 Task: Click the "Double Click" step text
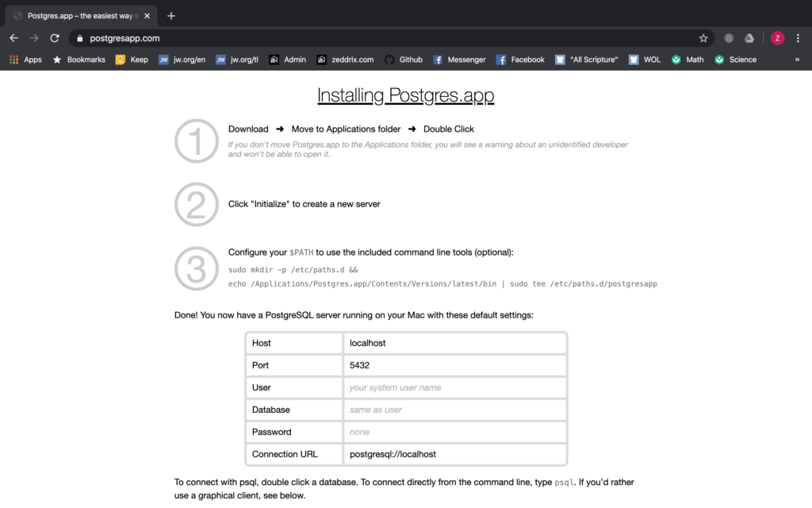(x=449, y=129)
